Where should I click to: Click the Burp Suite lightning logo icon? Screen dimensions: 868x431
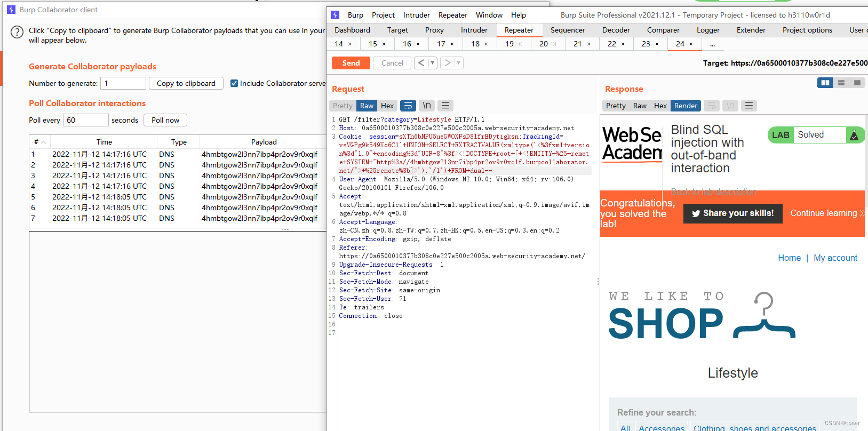tap(335, 15)
